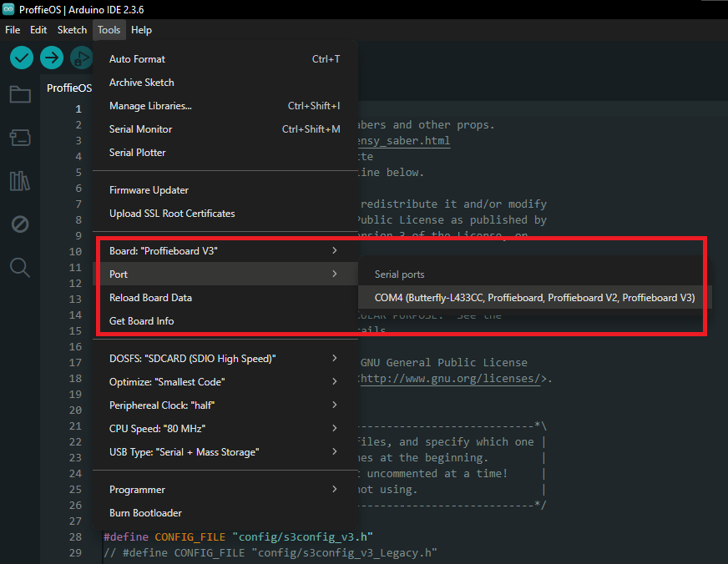
Task: Close the Tools menu from menu bar
Action: (109, 30)
